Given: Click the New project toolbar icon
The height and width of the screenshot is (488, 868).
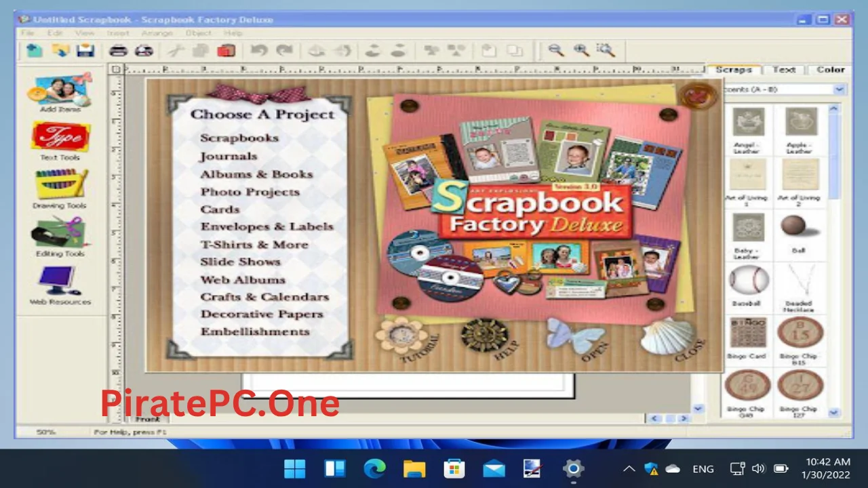Looking at the screenshot, I should pyautogui.click(x=34, y=50).
